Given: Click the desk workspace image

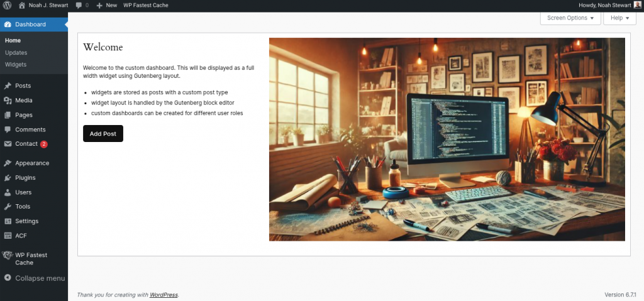Looking at the screenshot, I should pyautogui.click(x=447, y=140).
